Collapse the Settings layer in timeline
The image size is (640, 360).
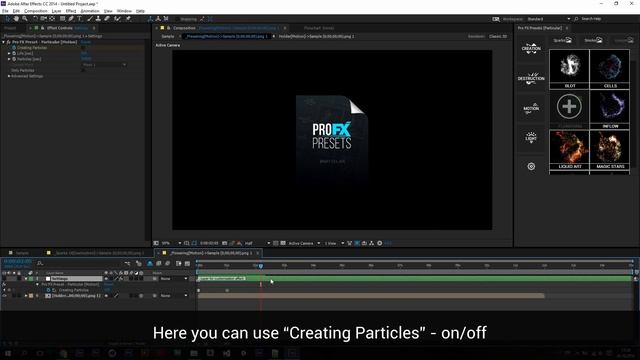26,279
